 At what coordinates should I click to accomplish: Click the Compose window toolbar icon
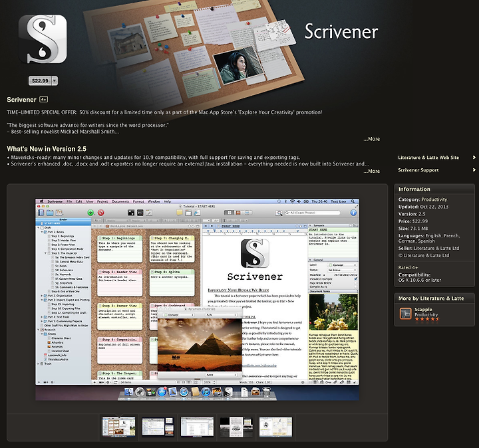click(x=188, y=213)
